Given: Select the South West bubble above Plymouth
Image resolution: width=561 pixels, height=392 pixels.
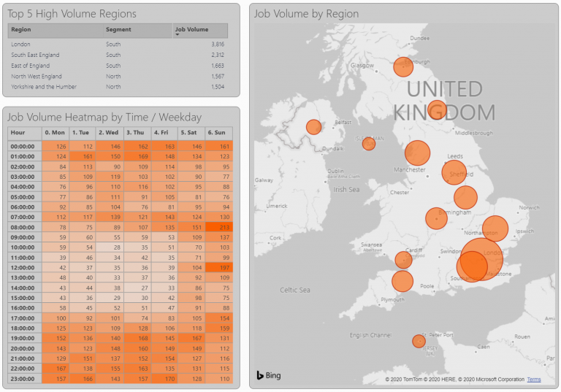Looking at the screenshot, I should click(402, 281).
